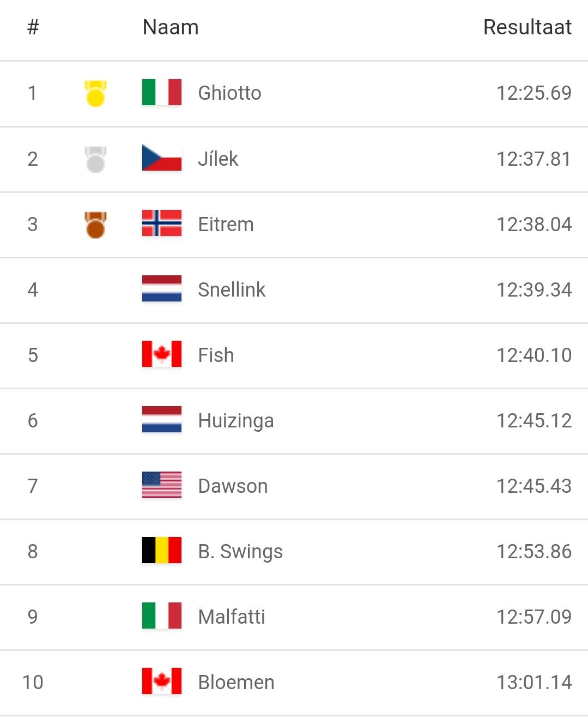Open the athlete name Huizinga

235,421
